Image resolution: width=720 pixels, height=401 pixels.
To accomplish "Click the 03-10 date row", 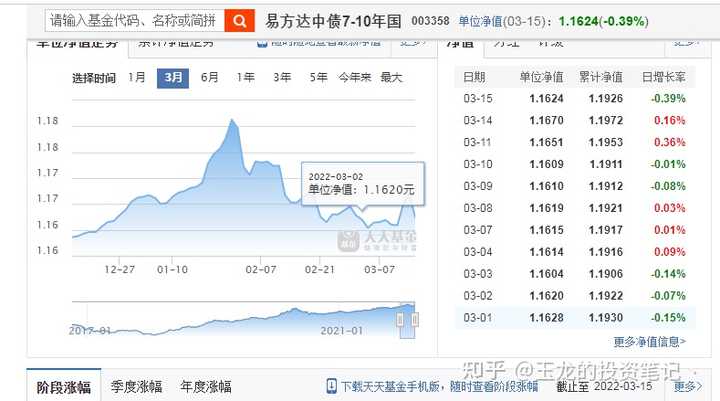I will tap(574, 164).
